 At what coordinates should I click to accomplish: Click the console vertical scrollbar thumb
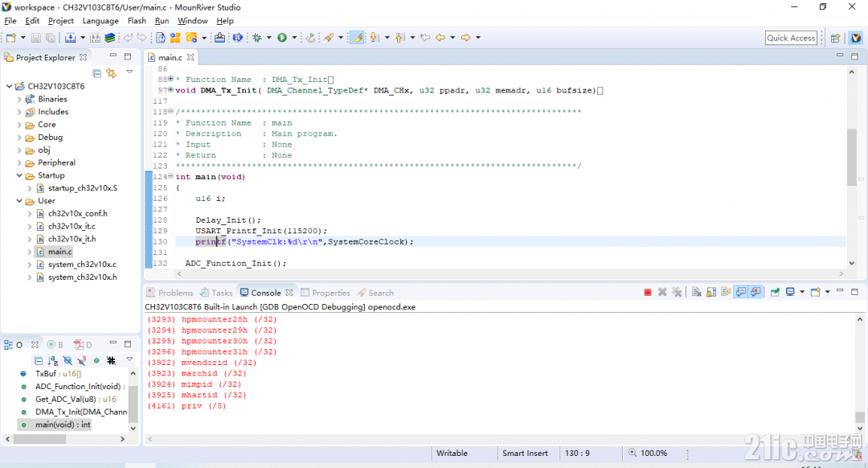[x=860, y=417]
